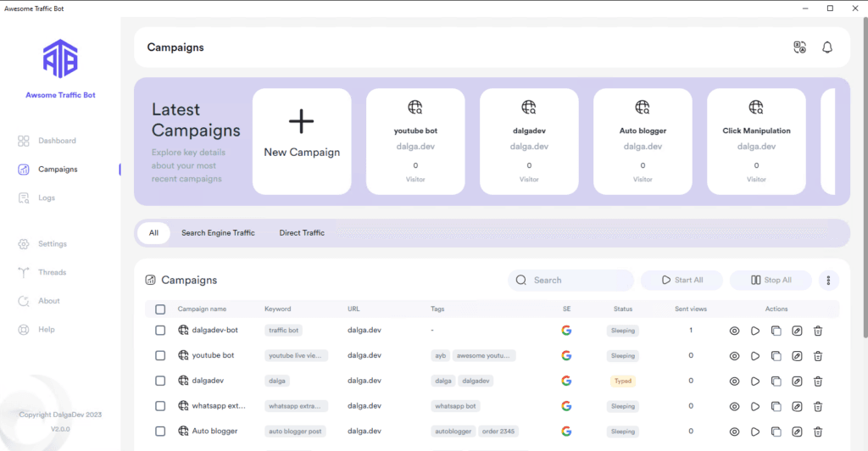Duplicate the dalgadev-bot campaign
Image resolution: width=868 pixels, height=451 pixels.
click(776, 331)
